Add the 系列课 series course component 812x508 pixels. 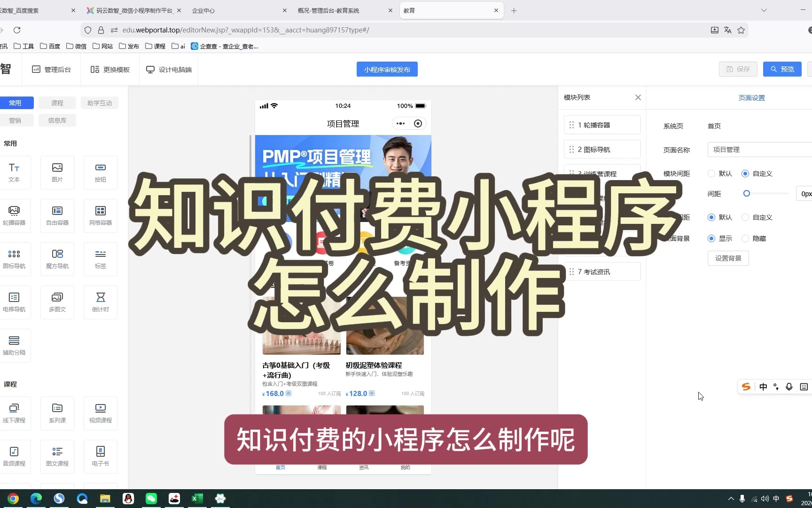point(57,413)
